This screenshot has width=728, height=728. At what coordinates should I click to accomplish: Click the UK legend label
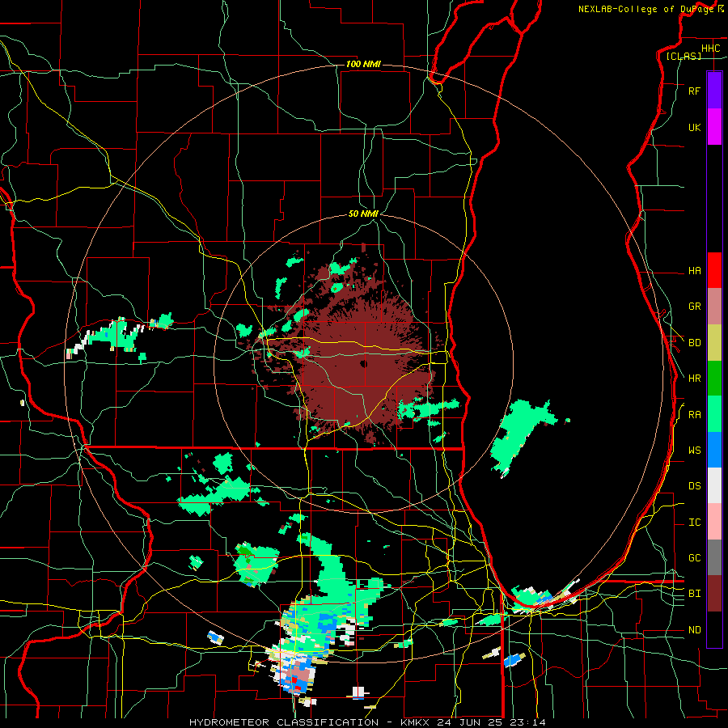tap(694, 128)
